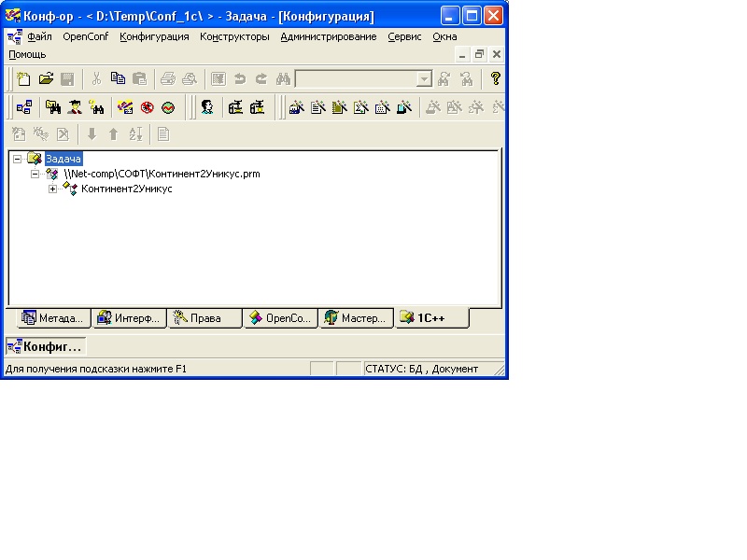Click the Undo arrow icon
Viewport: 747px width, 560px height.
coord(240,79)
